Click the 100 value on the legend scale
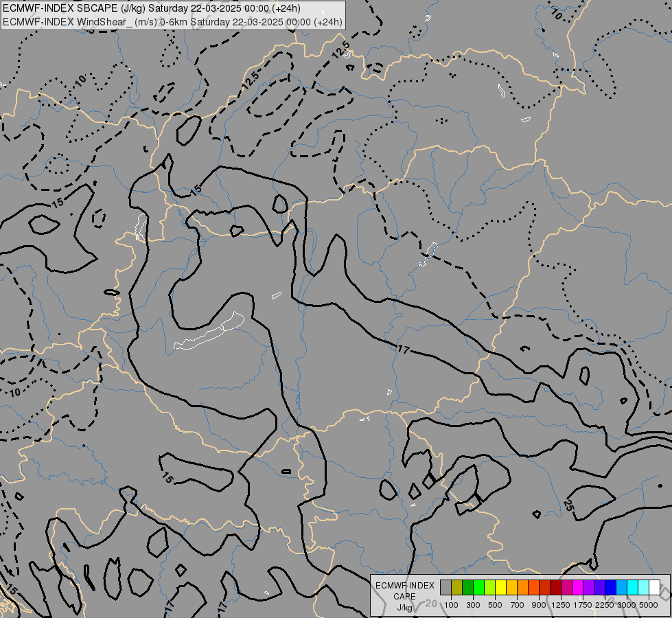Image resolution: width=672 pixels, height=618 pixels. 451,605
